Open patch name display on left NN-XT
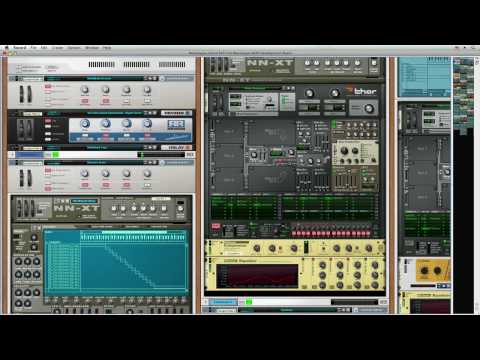Image resolution: width=480 pixels, height=360 pixels. pos(84,201)
